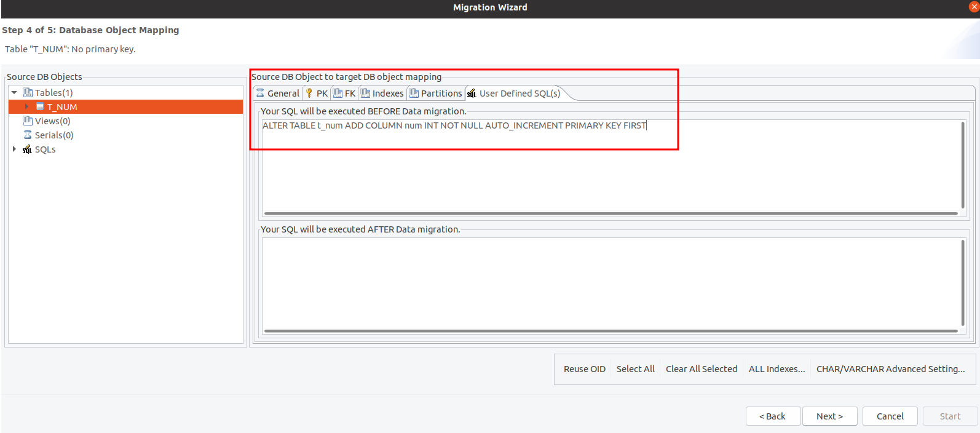The image size is (980, 433).
Task: Open CHAR/VARCHAR Advanced Setting dialog
Action: 890,369
